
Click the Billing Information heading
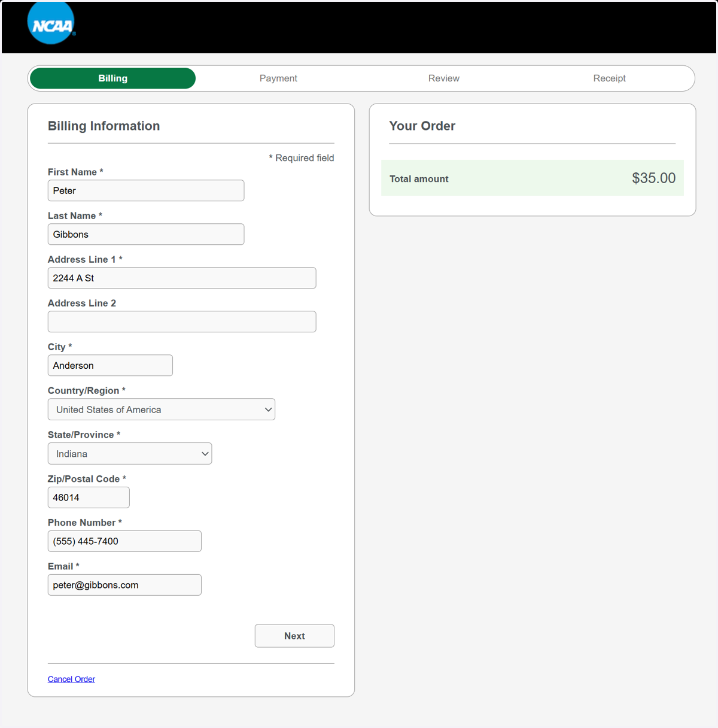click(x=104, y=126)
